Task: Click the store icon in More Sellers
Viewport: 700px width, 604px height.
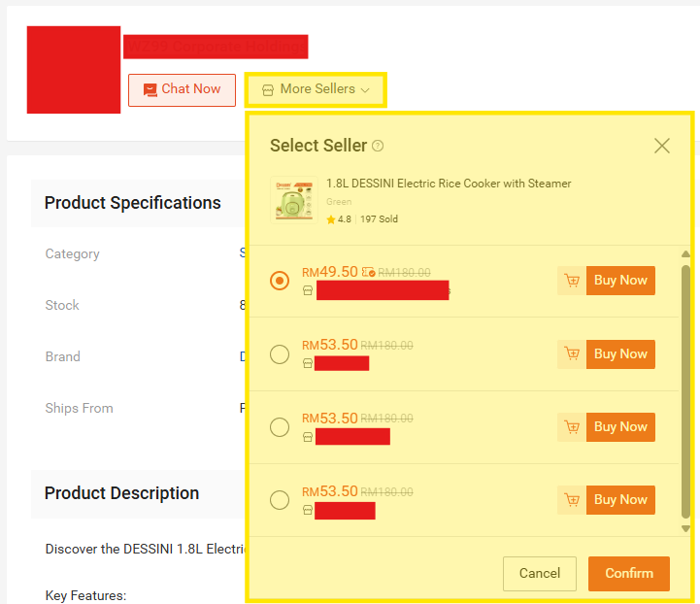Action: [268, 90]
